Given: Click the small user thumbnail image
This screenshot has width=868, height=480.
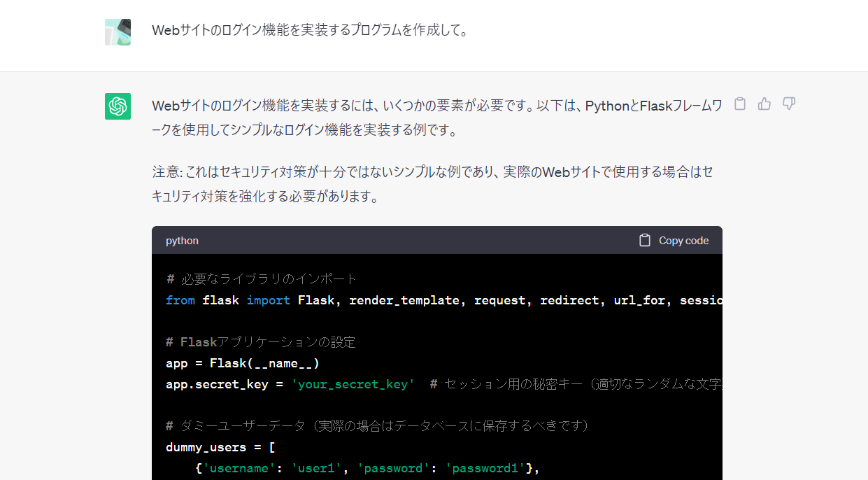Looking at the screenshot, I should click(x=118, y=31).
